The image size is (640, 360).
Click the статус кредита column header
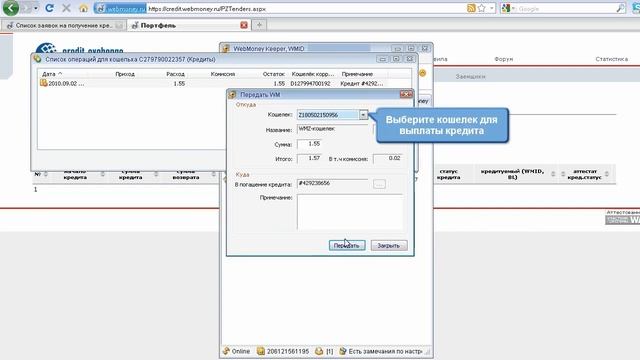(449, 174)
